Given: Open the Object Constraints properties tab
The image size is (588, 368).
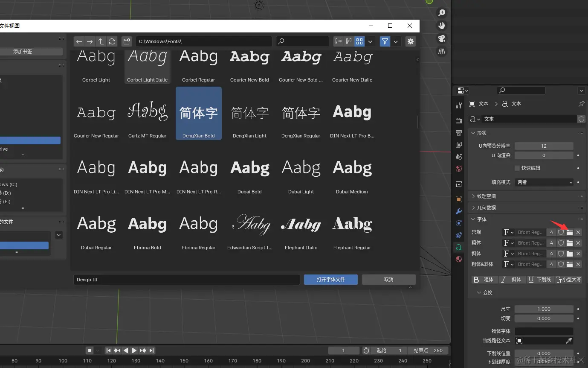Looking at the screenshot, I should tap(459, 235).
